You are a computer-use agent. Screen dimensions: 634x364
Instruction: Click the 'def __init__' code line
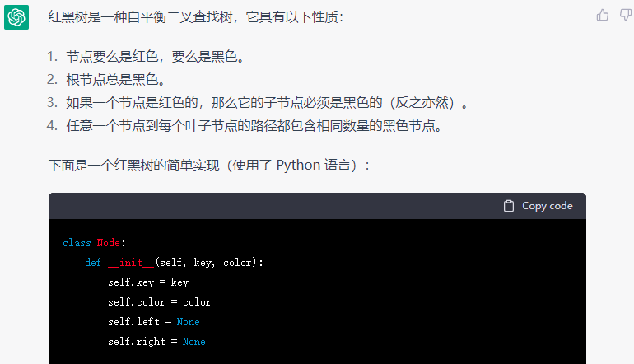coord(175,263)
